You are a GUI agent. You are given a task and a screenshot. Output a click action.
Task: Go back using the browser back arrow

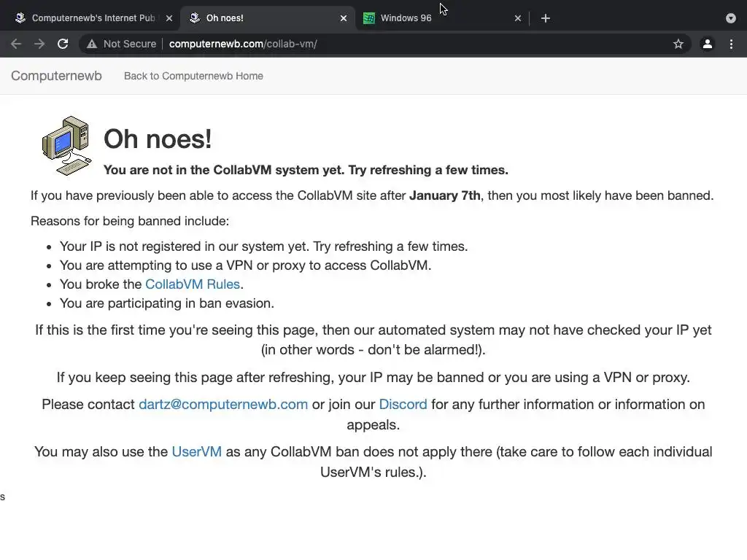click(16, 44)
